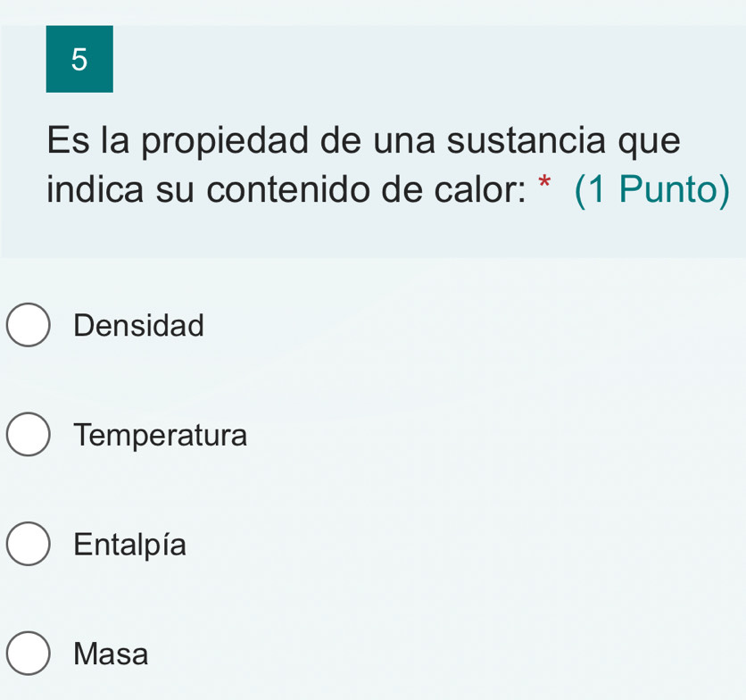Click the "Masa" answer label text
The width and height of the screenshot is (746, 700).
point(112,654)
